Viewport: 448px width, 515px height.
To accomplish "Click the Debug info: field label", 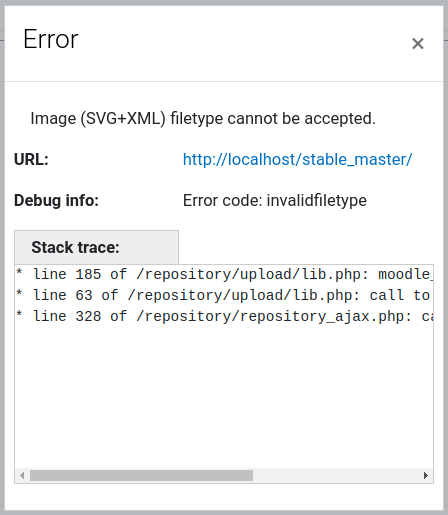I will pyautogui.click(x=56, y=201).
